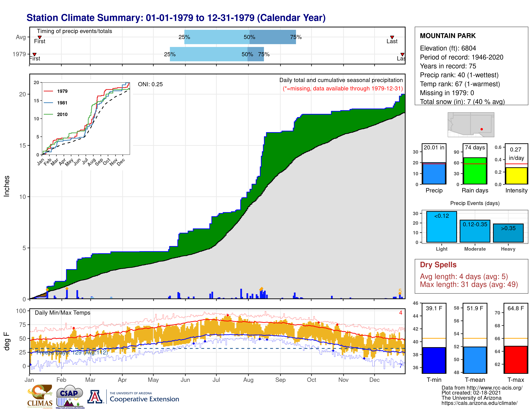The height and width of the screenshot is (411, 532).
Task: Click the 51.9 F T-mean value
Action: coord(475,308)
